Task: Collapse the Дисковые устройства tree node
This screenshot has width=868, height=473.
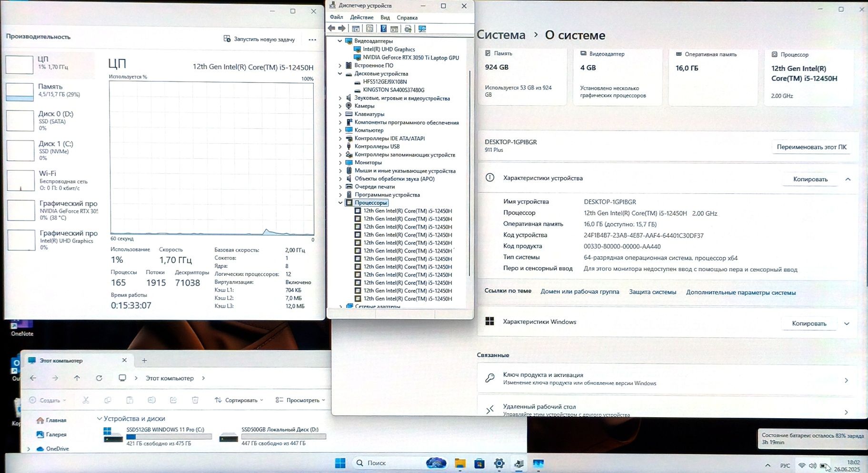Action: (x=340, y=74)
